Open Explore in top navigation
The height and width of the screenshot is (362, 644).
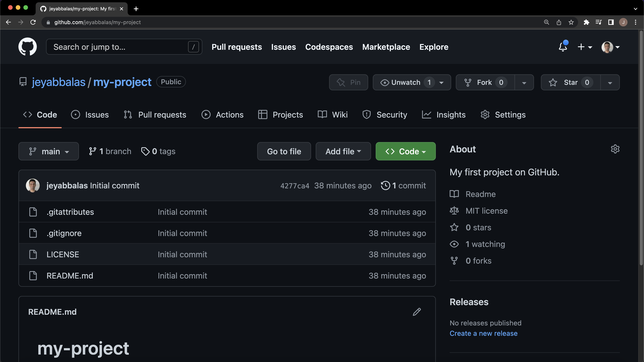coord(434,47)
